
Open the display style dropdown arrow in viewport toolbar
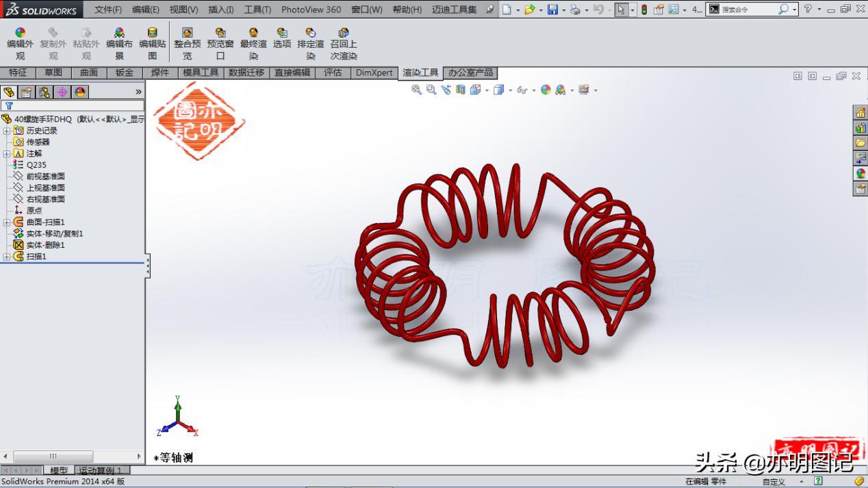pyautogui.click(x=510, y=90)
